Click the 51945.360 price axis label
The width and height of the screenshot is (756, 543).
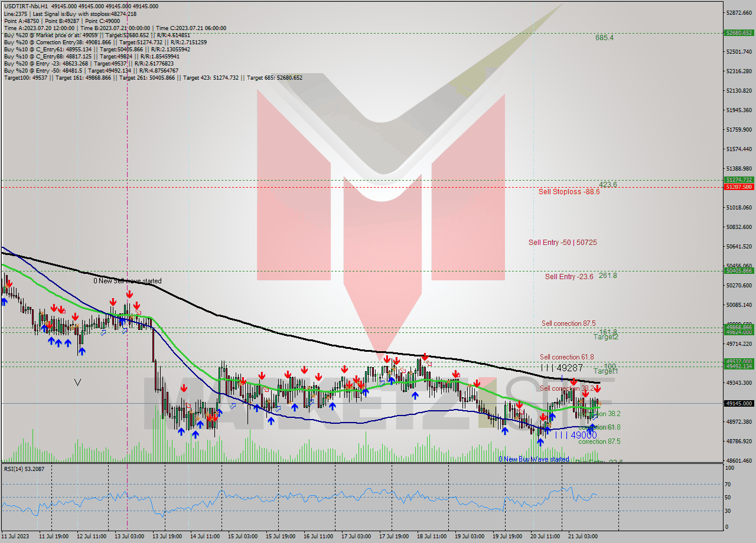739,110
